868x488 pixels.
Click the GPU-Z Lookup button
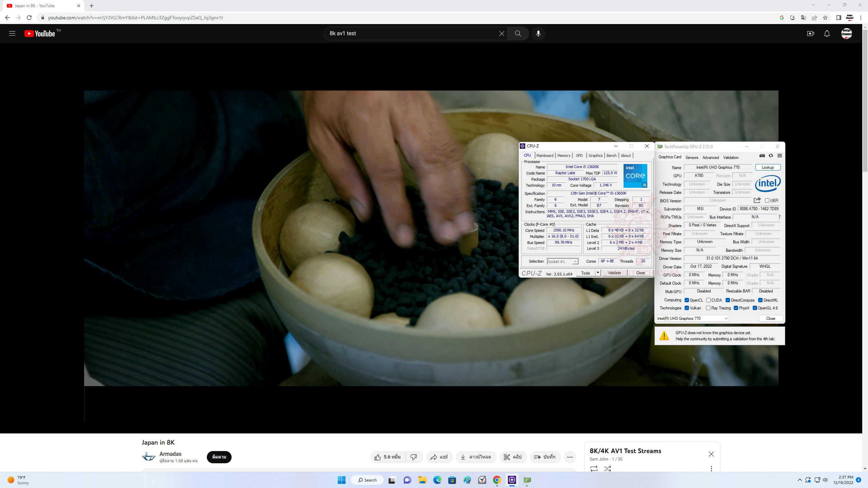(x=768, y=167)
